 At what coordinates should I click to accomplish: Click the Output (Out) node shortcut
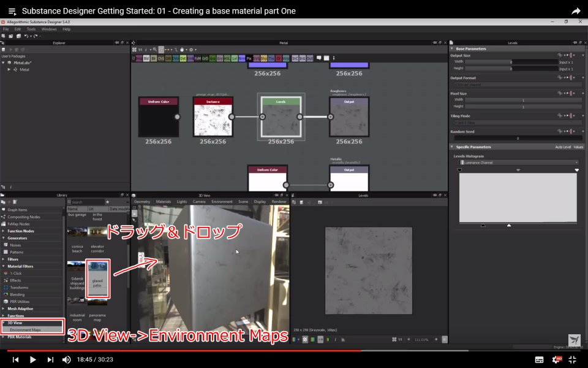pos(310,58)
